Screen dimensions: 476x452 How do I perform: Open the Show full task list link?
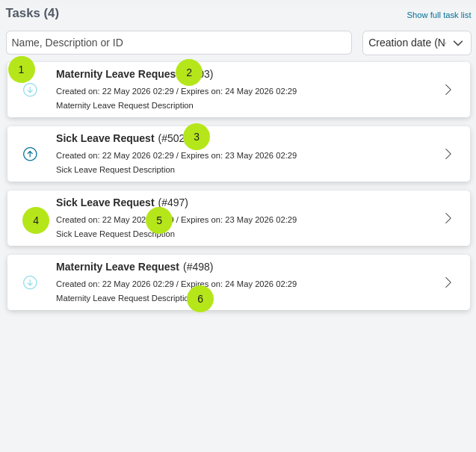pos(439,15)
